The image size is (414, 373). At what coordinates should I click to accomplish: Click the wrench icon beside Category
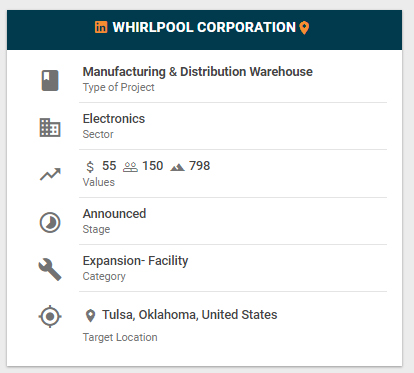[x=50, y=269]
